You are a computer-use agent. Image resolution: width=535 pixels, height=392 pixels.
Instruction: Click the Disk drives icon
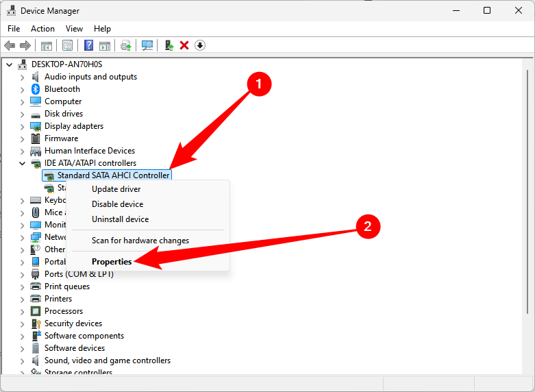36,114
